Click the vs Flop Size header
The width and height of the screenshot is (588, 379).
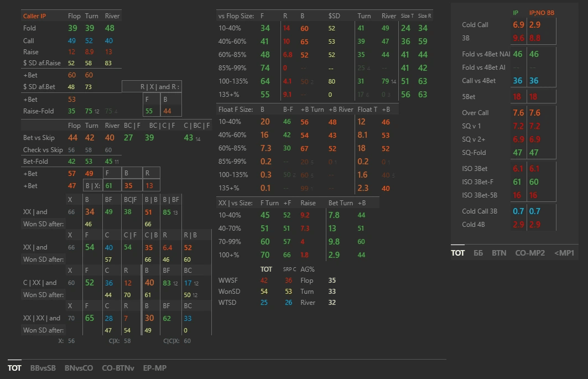click(x=236, y=16)
